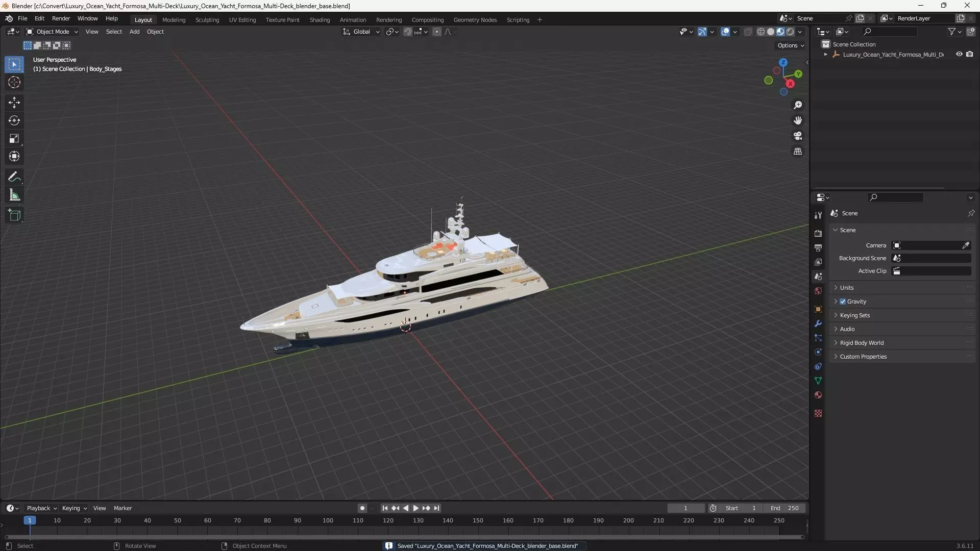Screen dimensions: 980x551
Task: Activate the Transform tool
Action: click(14, 156)
